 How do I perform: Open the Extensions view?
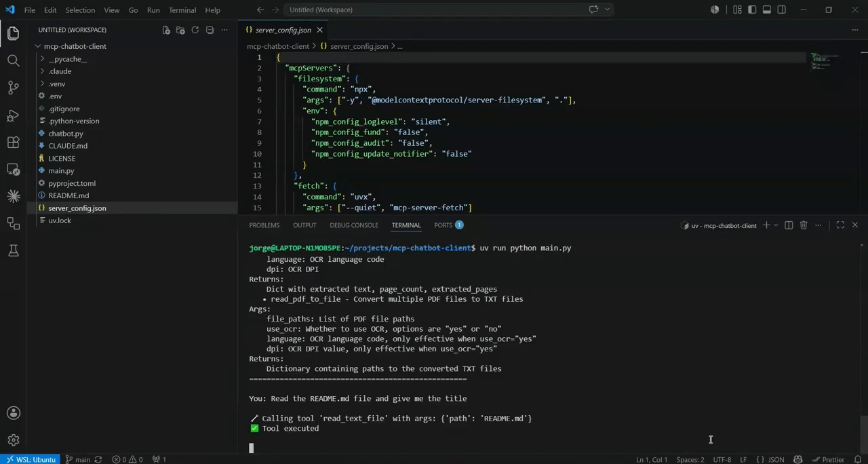[x=13, y=142]
